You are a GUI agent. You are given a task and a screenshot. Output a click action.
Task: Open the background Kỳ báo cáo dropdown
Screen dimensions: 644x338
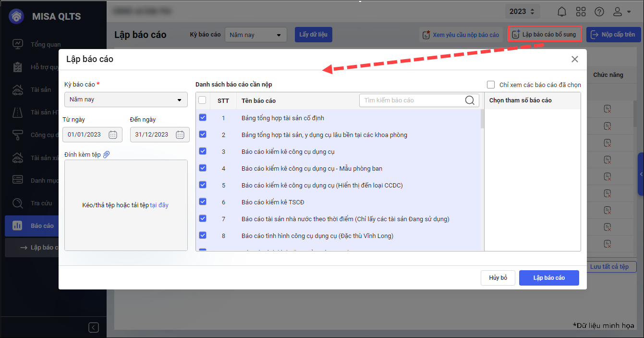click(256, 35)
